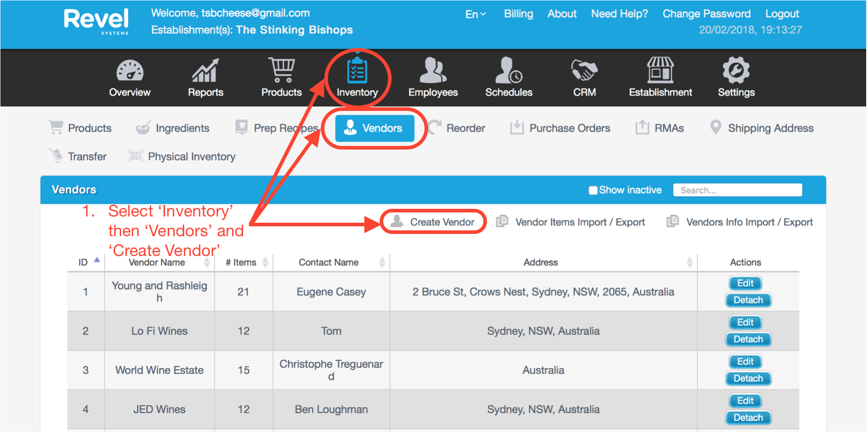
Task: Select 'Eugene Casey' contact cell
Action: tap(331, 292)
